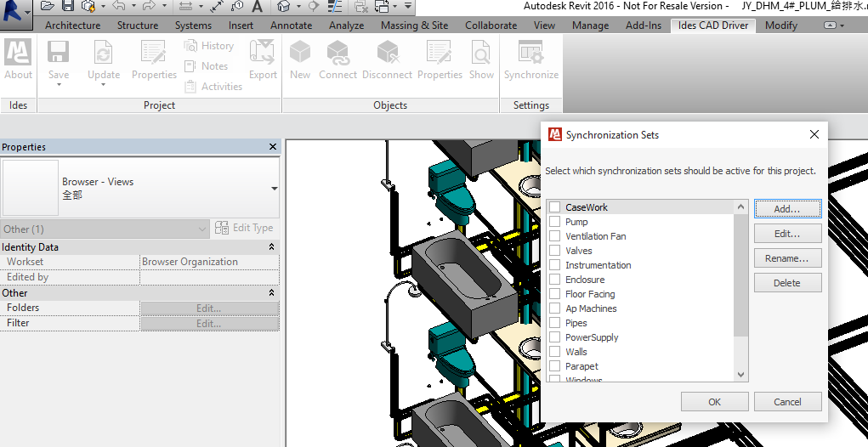Image resolution: width=868 pixels, height=447 pixels.
Task: Tick the Instrumentation checkbox
Action: pyautogui.click(x=554, y=265)
